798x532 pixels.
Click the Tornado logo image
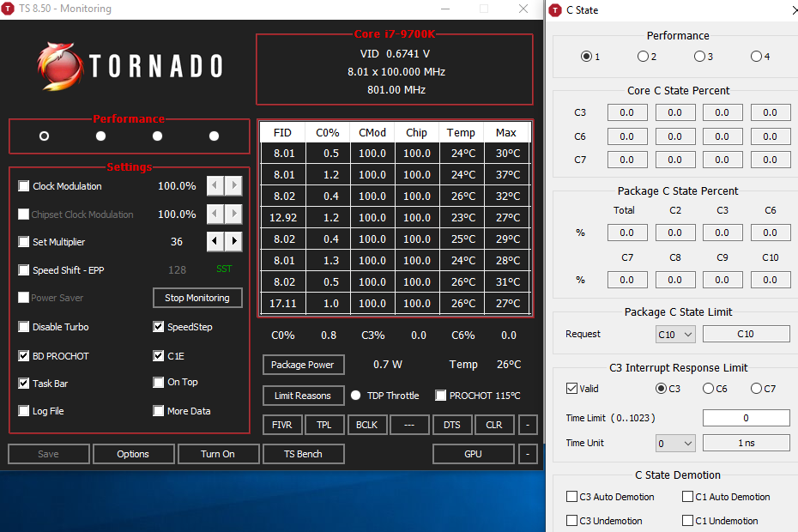pyautogui.click(x=130, y=66)
